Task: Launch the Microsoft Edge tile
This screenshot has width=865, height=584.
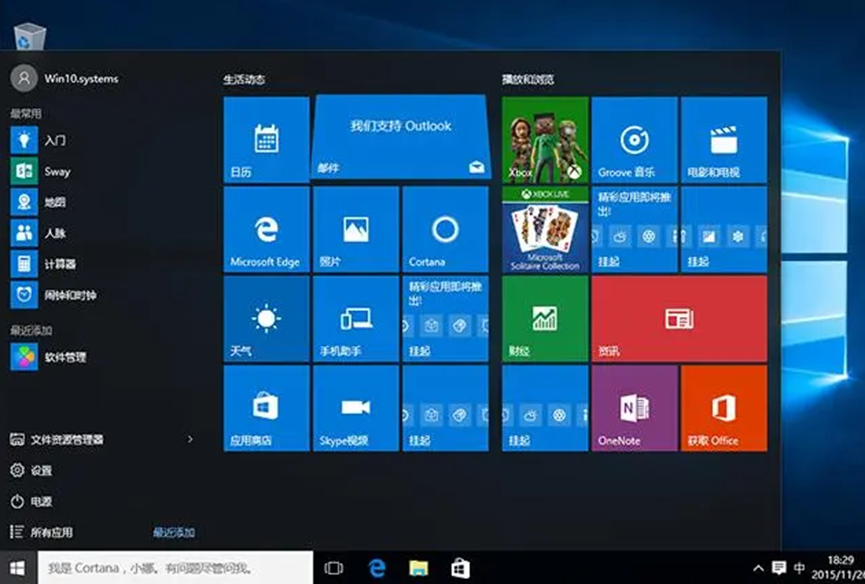Action: click(266, 229)
